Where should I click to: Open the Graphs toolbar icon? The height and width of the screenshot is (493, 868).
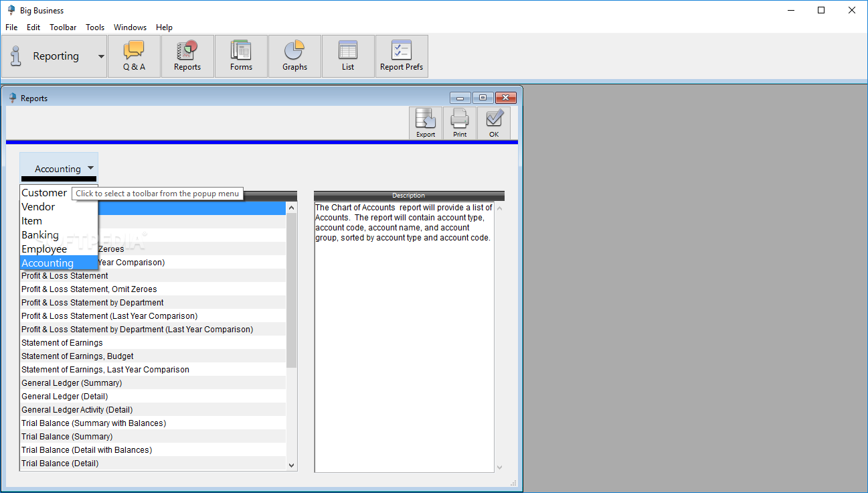pyautogui.click(x=294, y=56)
